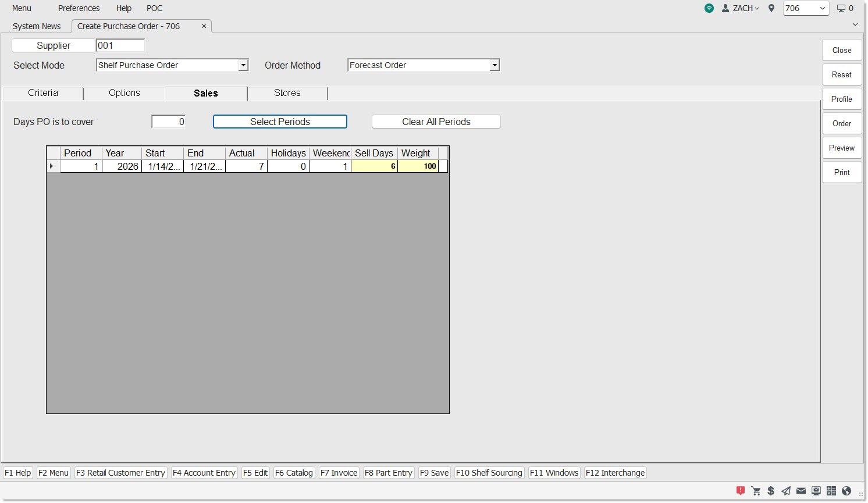
Task: Click the dollar sign icon
Action: click(x=771, y=491)
